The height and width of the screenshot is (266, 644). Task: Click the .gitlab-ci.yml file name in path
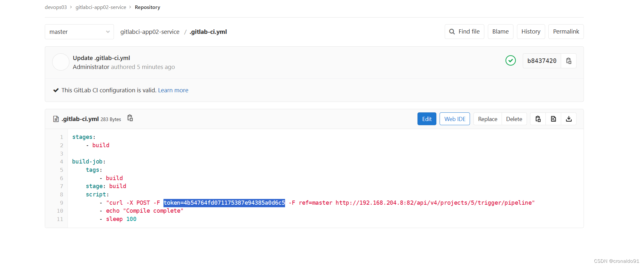click(208, 32)
